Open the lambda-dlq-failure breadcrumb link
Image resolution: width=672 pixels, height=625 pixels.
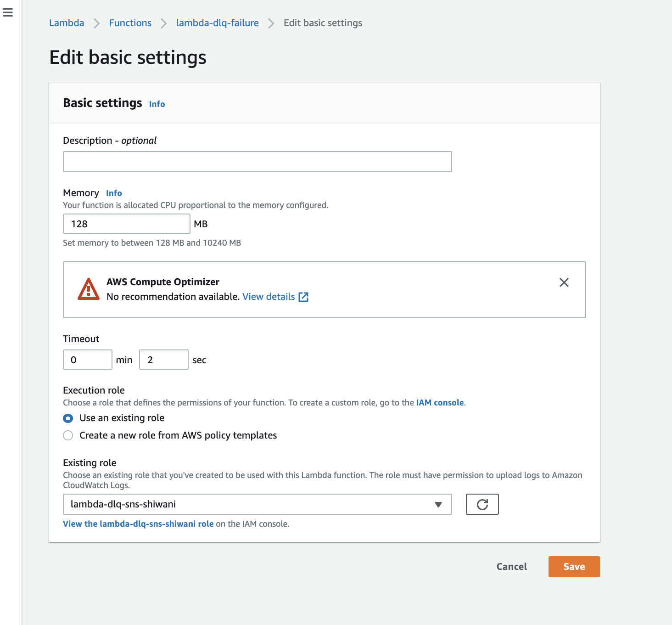(217, 23)
